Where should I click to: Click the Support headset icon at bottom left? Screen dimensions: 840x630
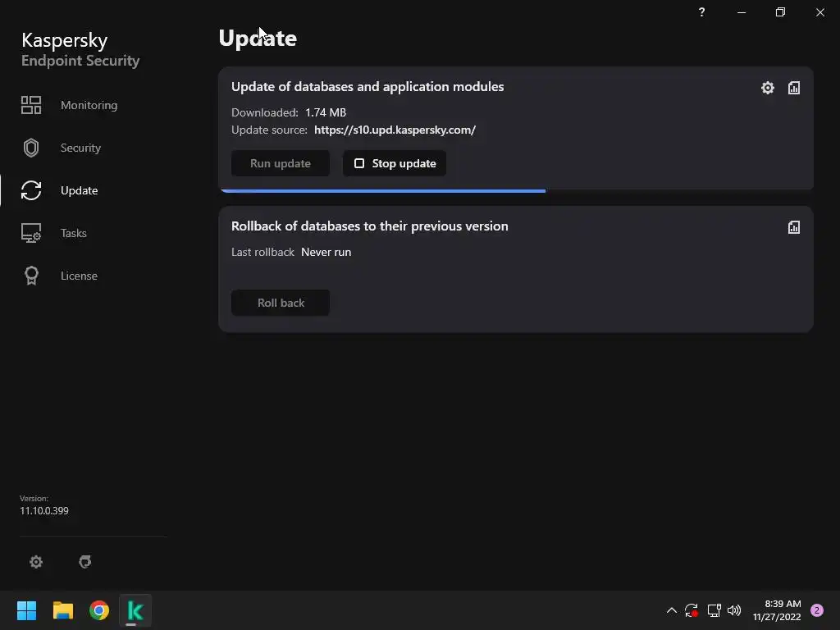(84, 562)
